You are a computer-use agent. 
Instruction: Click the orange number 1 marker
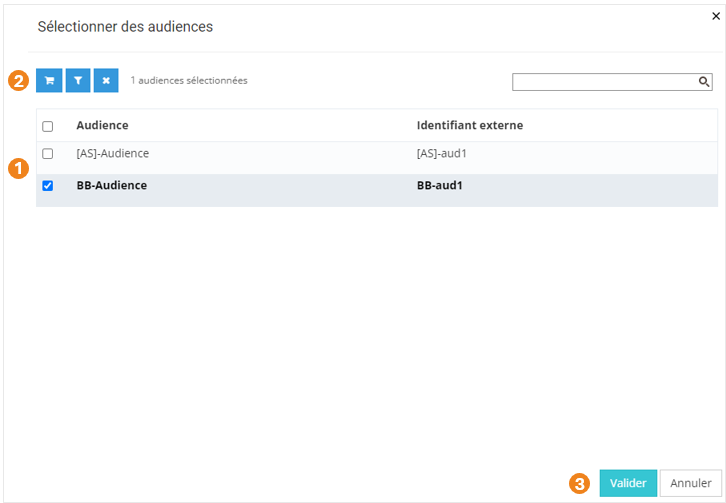[17, 168]
